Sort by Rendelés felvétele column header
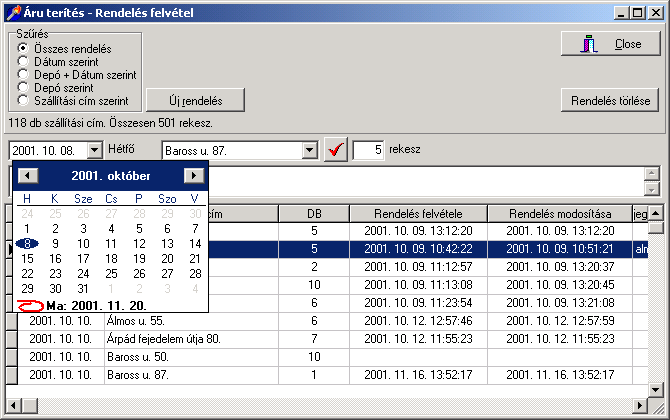The height and width of the screenshot is (420, 670). coord(417,213)
